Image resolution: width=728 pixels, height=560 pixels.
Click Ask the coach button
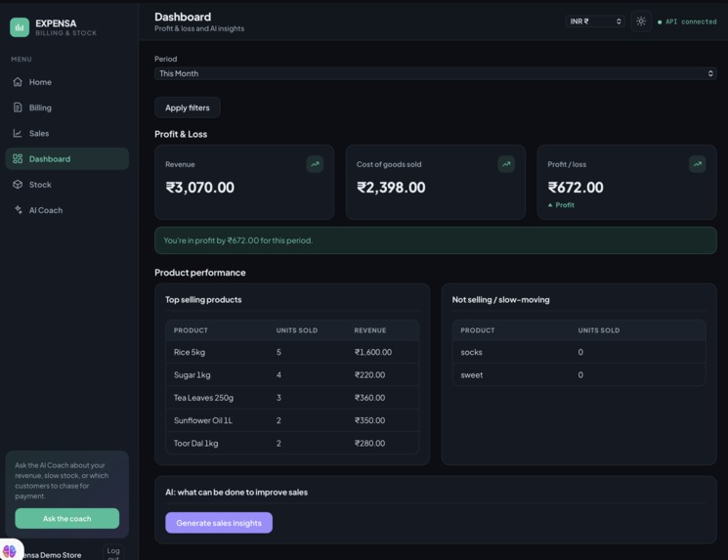coord(66,518)
